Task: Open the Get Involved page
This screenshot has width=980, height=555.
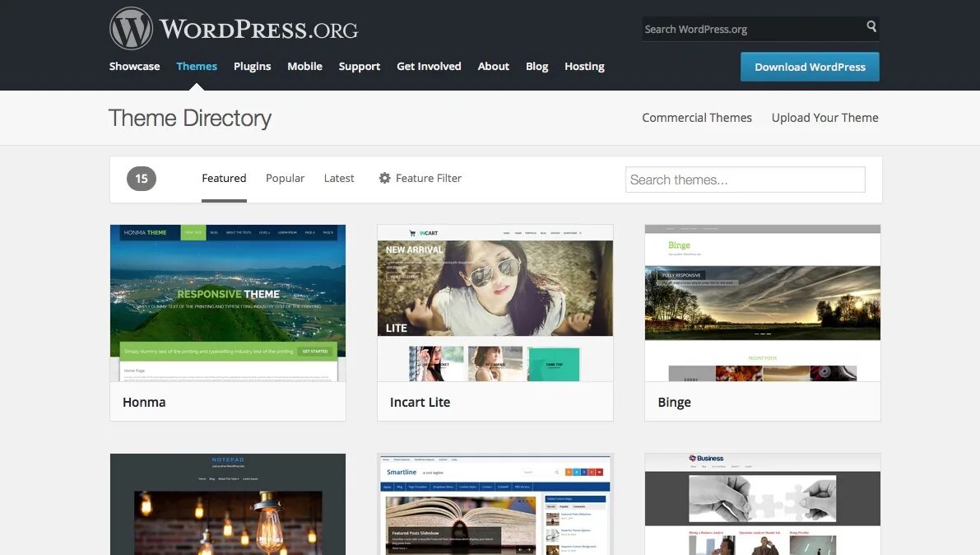Action: pyautogui.click(x=429, y=67)
